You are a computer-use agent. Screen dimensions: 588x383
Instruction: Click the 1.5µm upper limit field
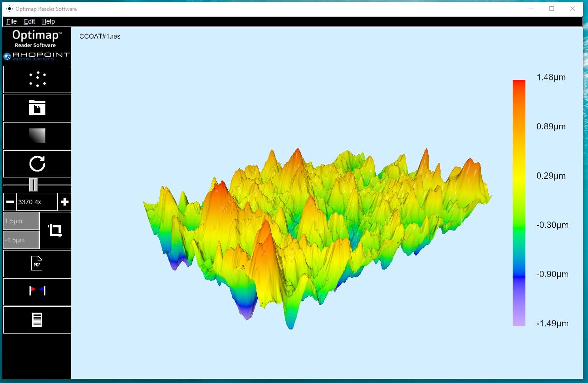pos(21,221)
